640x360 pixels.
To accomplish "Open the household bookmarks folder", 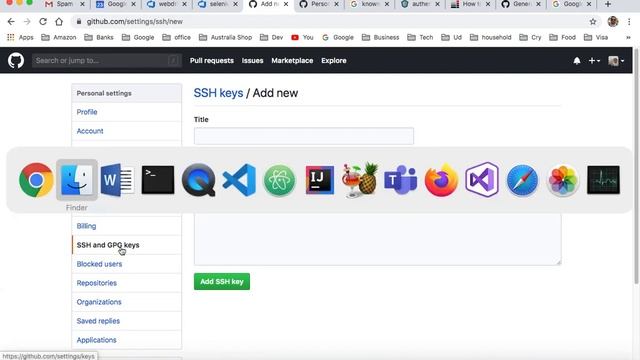I will [x=491, y=37].
